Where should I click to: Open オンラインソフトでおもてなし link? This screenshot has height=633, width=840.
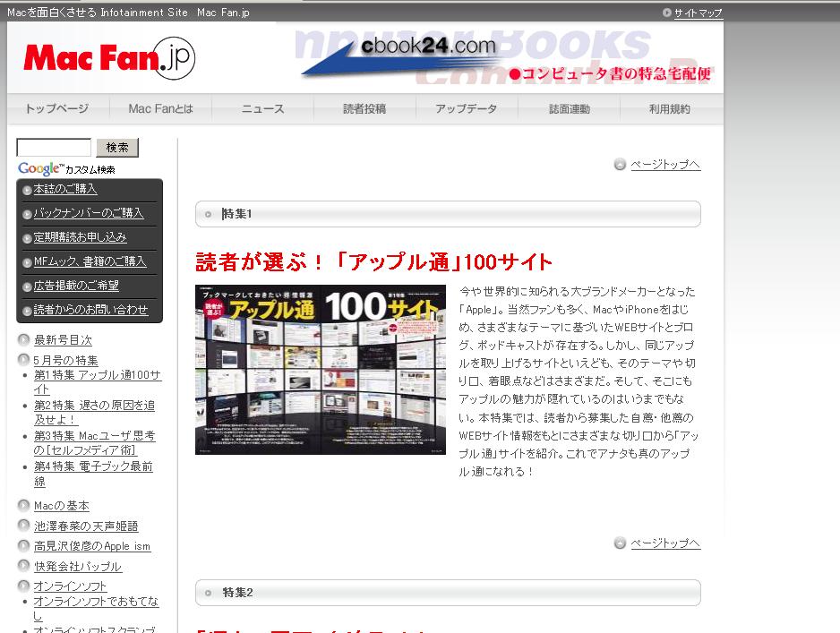pos(96,608)
